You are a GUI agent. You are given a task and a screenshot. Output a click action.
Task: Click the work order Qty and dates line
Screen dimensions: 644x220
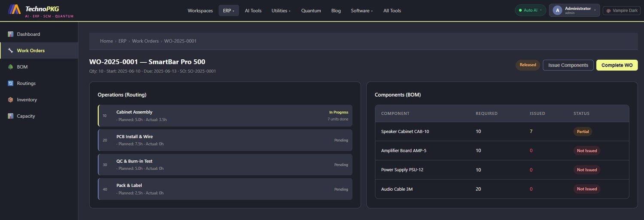pos(152,71)
